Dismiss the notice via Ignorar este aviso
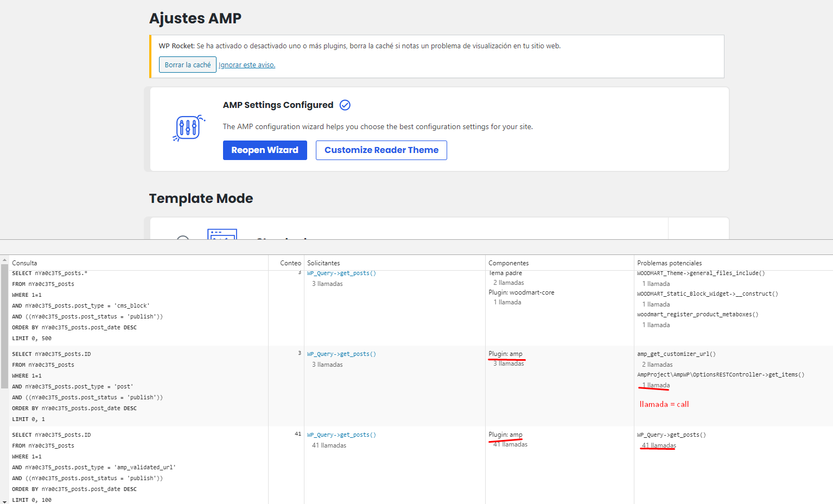Viewport: 833px width, 504px height. [x=247, y=65]
